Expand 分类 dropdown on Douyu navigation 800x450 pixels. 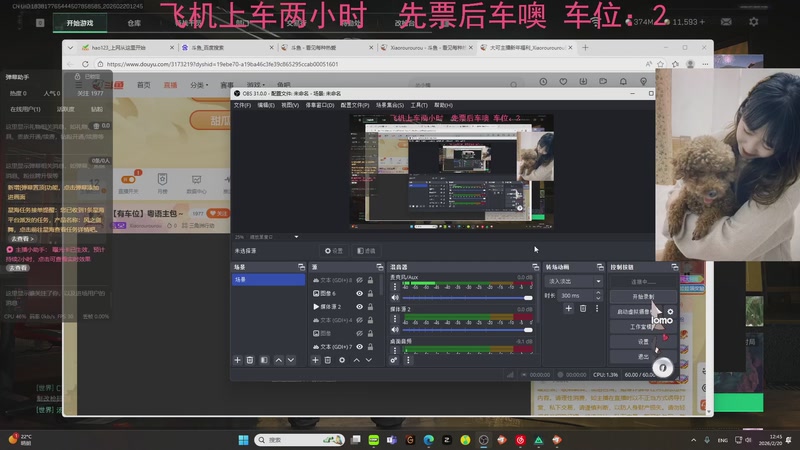199,85
